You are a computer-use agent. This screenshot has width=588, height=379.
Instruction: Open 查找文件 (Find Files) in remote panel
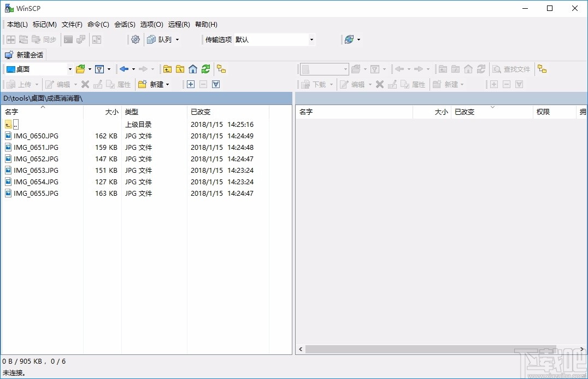pyautogui.click(x=511, y=69)
